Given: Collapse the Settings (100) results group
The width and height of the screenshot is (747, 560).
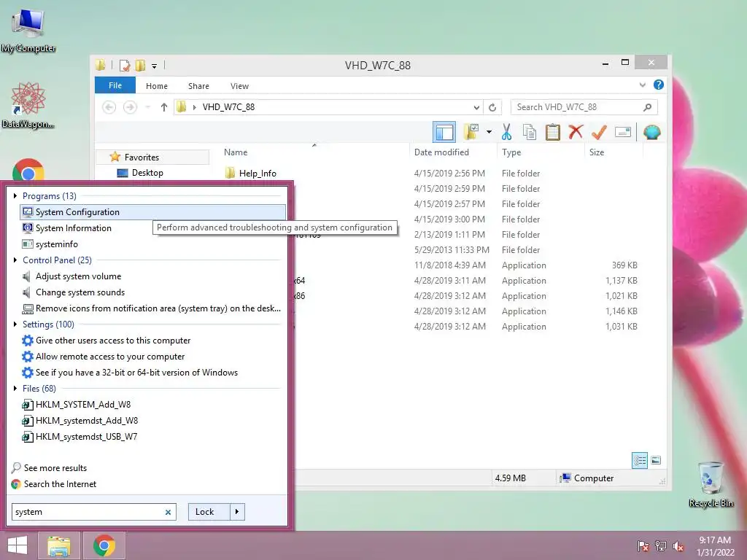Looking at the screenshot, I should coord(15,324).
